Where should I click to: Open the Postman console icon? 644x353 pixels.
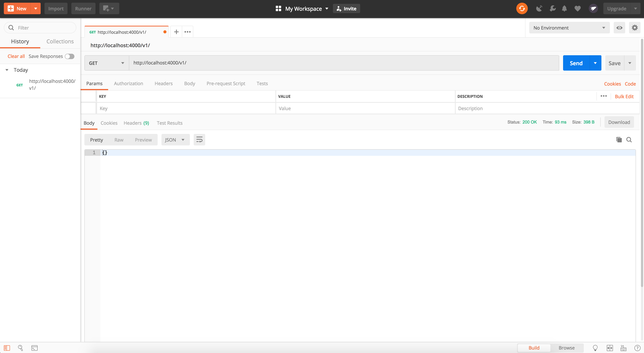34,348
